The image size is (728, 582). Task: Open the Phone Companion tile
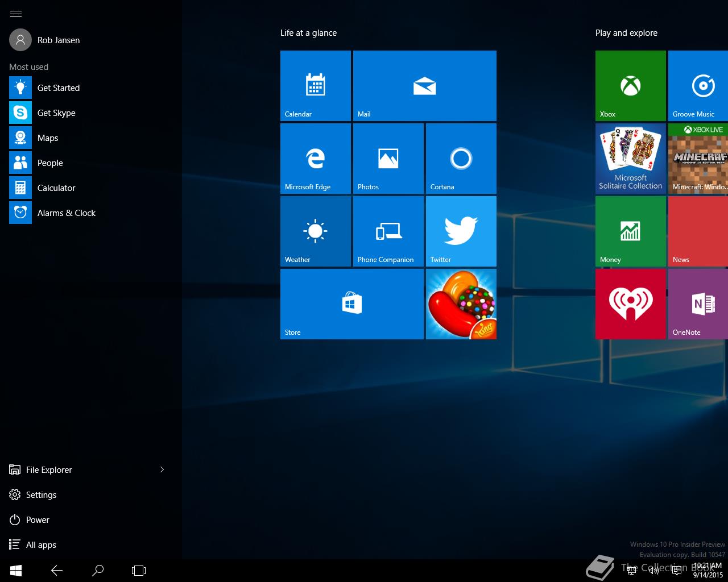coord(388,231)
